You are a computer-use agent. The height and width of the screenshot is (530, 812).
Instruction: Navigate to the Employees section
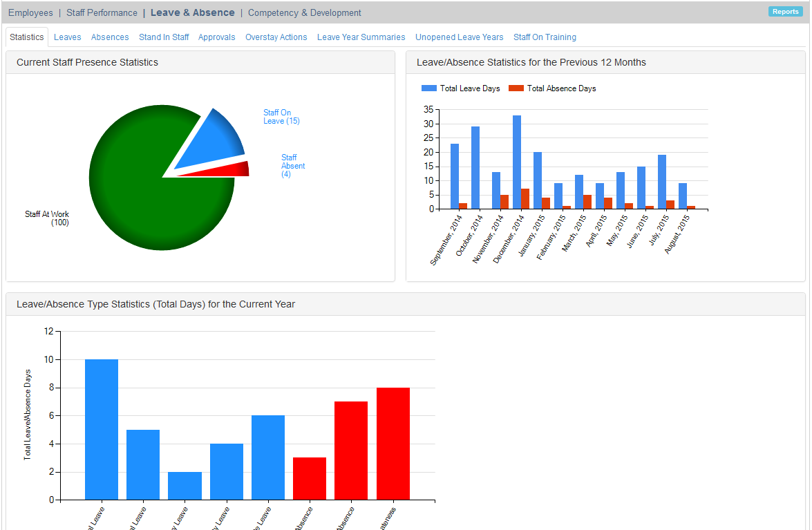[x=30, y=12]
